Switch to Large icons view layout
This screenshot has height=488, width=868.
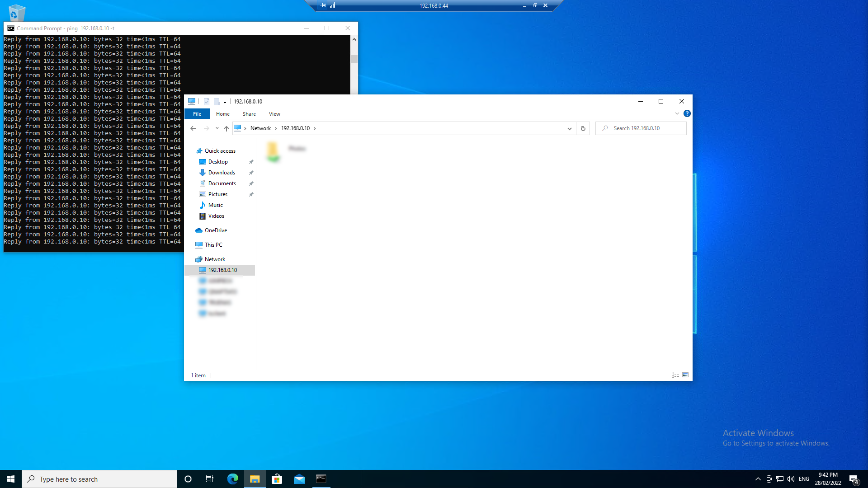click(x=685, y=375)
